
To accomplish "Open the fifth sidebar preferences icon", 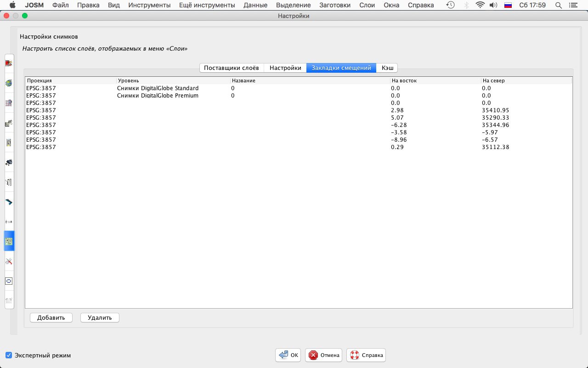I will pyautogui.click(x=9, y=143).
